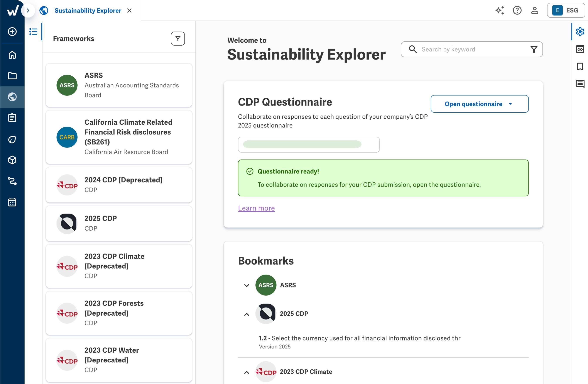Click the 'Frameworks' panel title
This screenshot has width=588, height=384.
coord(74,39)
